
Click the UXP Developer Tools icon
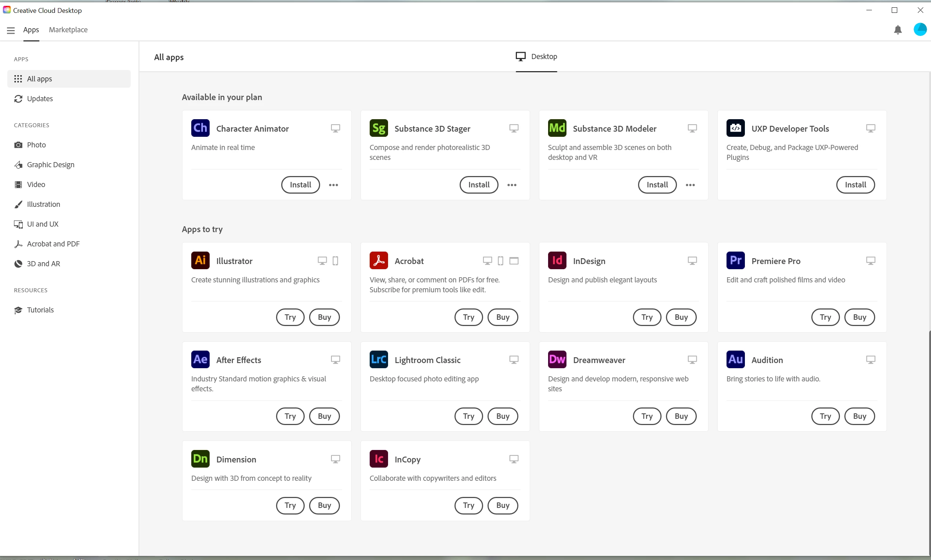point(735,128)
